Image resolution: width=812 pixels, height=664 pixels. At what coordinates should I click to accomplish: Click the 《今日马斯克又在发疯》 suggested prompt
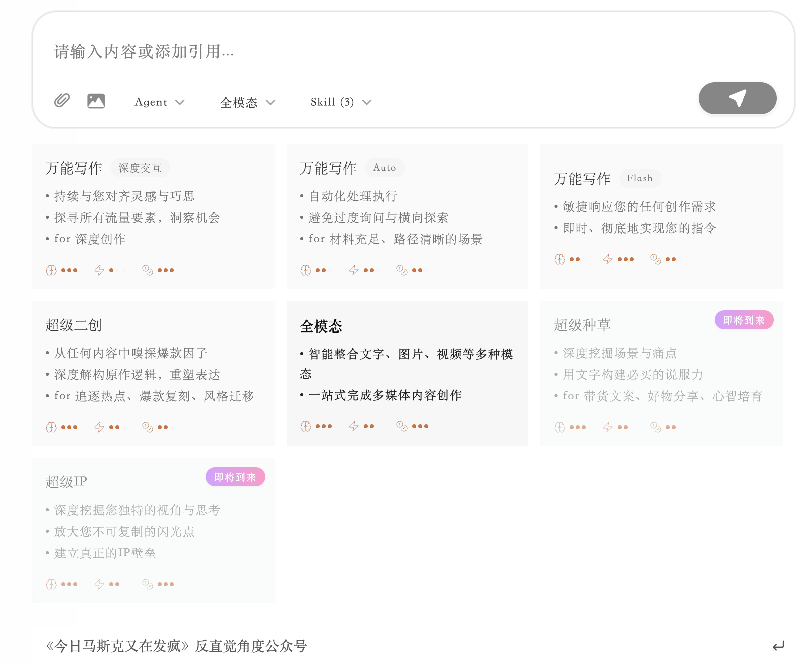coord(176,646)
